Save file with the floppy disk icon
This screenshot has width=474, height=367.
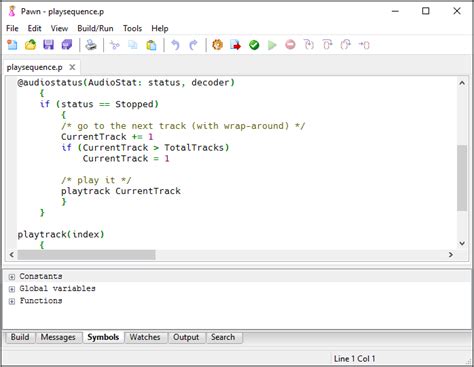pos(49,45)
